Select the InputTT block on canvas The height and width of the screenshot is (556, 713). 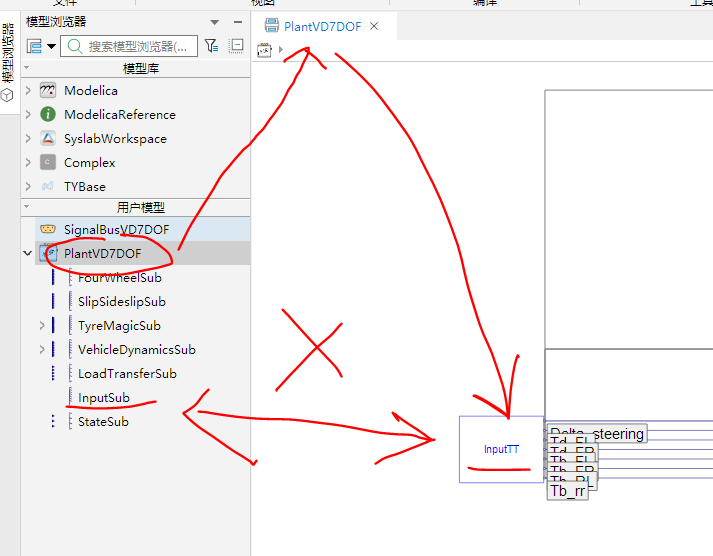501,449
